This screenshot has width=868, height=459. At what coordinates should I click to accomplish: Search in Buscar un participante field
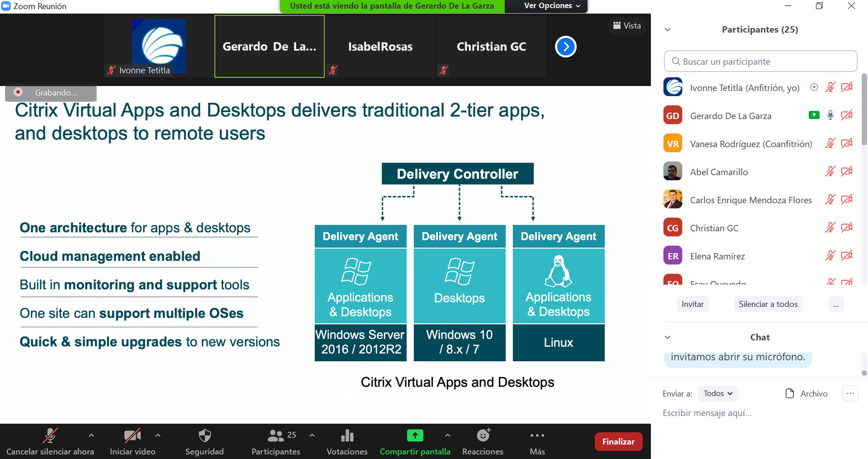click(x=760, y=62)
